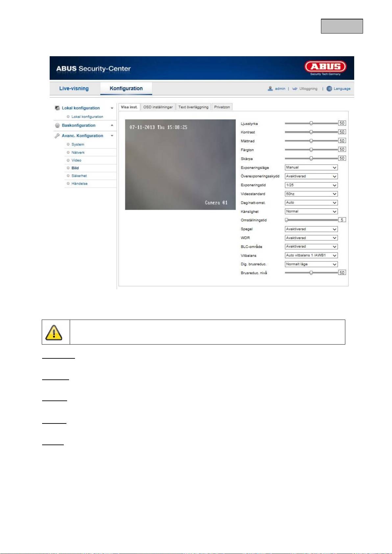The image size is (392, 554).
Task: Click the Baskonfiguration gear icon
Action: coord(57,126)
